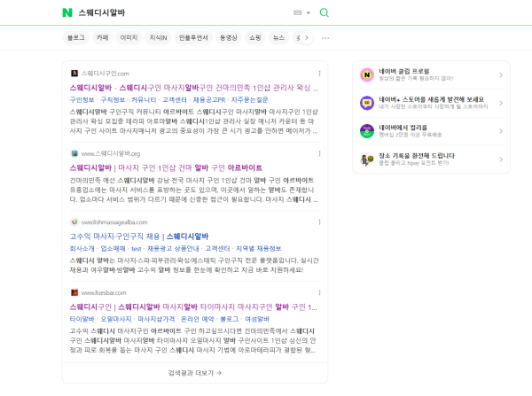Open the options menu for 스웨디시구인.com result
This screenshot has height=396, width=532.
pos(320,73)
